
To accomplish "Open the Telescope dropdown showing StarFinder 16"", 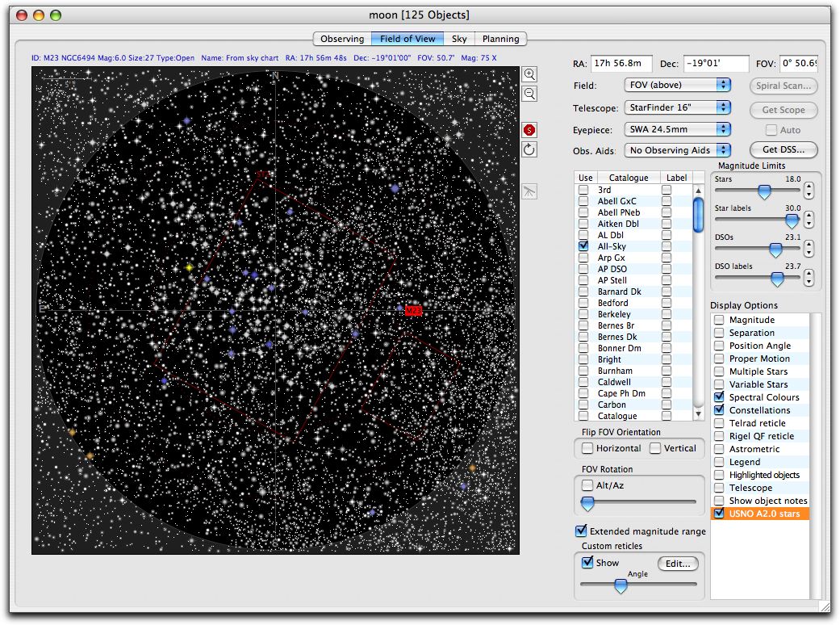I will coord(677,107).
